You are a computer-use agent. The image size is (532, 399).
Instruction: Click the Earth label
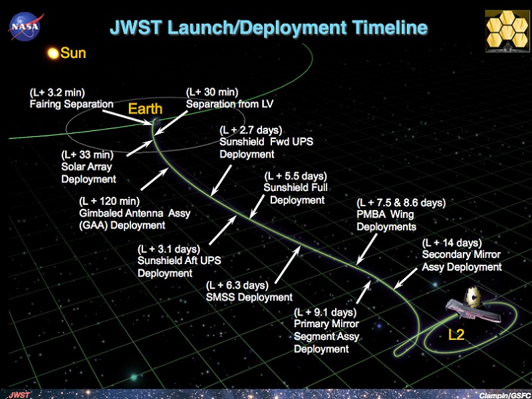(145, 109)
